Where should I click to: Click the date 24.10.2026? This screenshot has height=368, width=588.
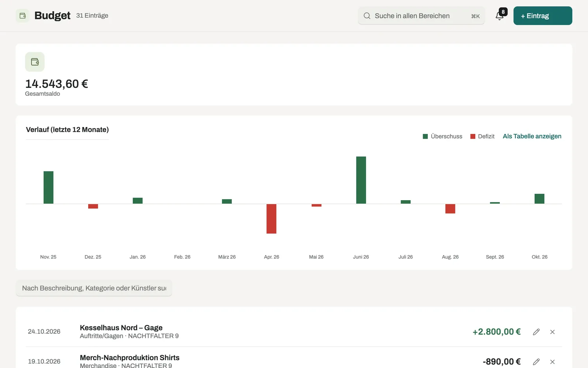44,332
